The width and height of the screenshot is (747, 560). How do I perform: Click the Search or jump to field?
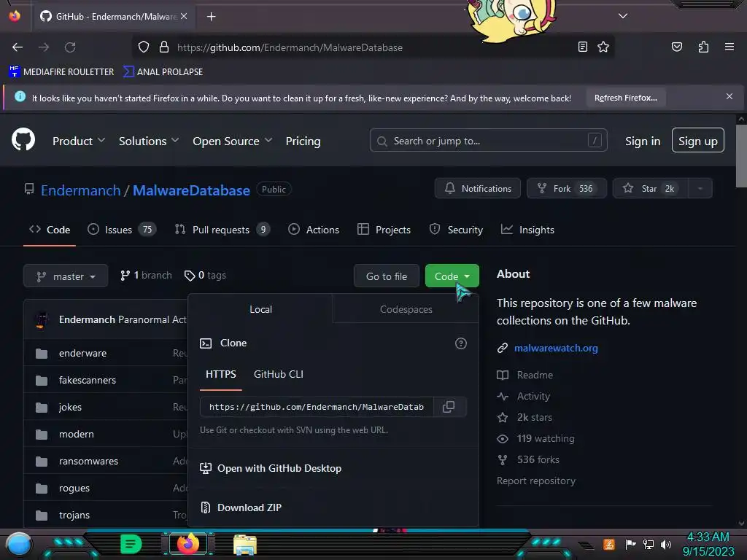(488, 141)
